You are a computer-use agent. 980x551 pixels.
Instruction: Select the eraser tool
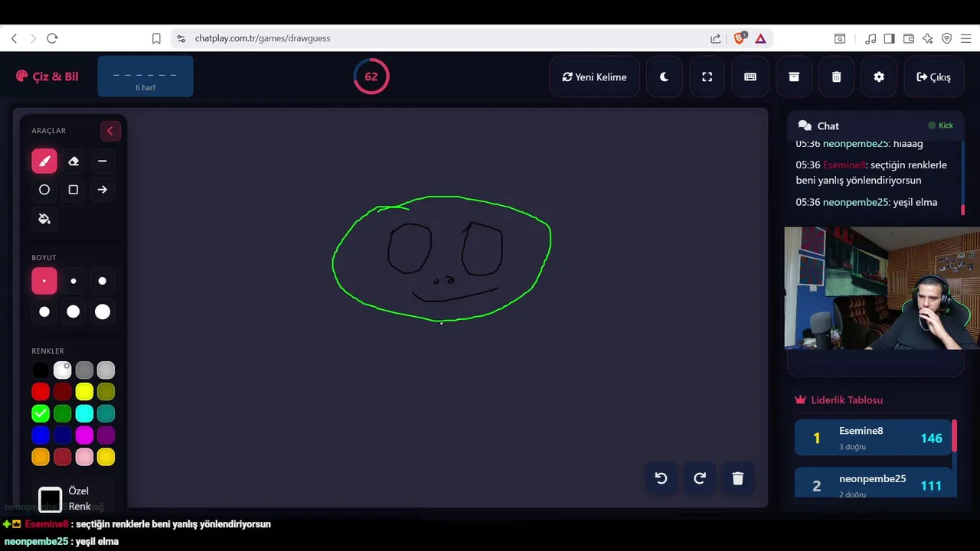[73, 161]
